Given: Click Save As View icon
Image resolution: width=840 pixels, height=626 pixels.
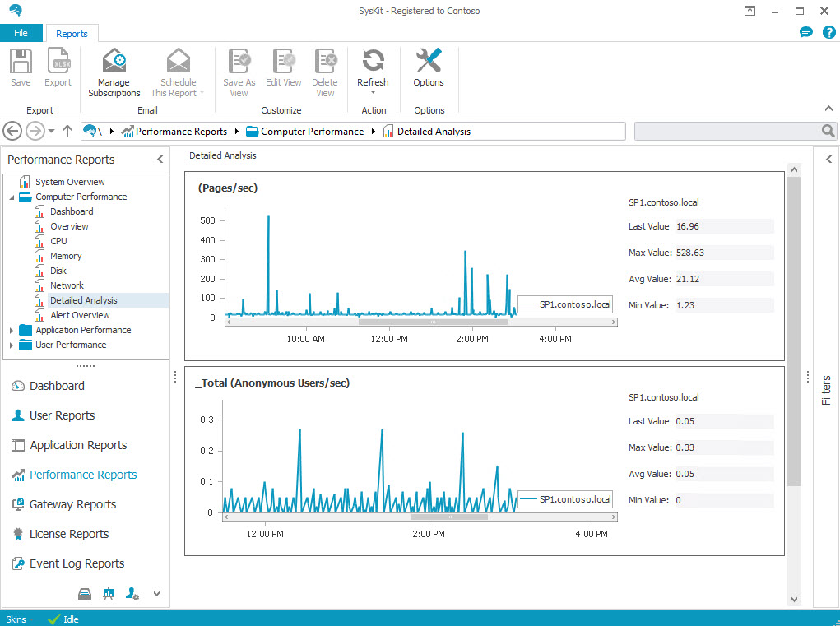Looking at the screenshot, I should (x=239, y=61).
